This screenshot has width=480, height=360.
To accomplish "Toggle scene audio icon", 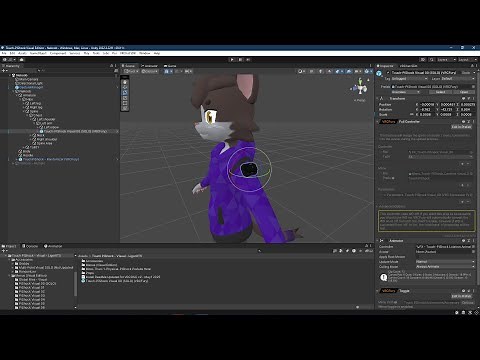I will pos(330,71).
